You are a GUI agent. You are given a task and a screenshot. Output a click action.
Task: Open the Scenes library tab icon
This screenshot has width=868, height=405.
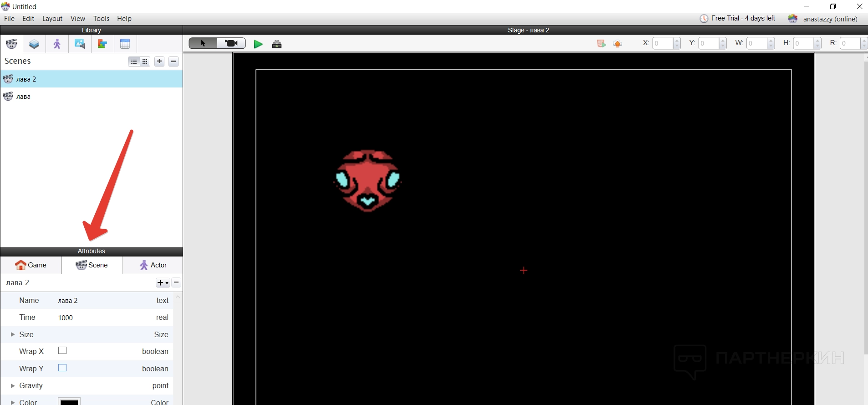pos(11,44)
